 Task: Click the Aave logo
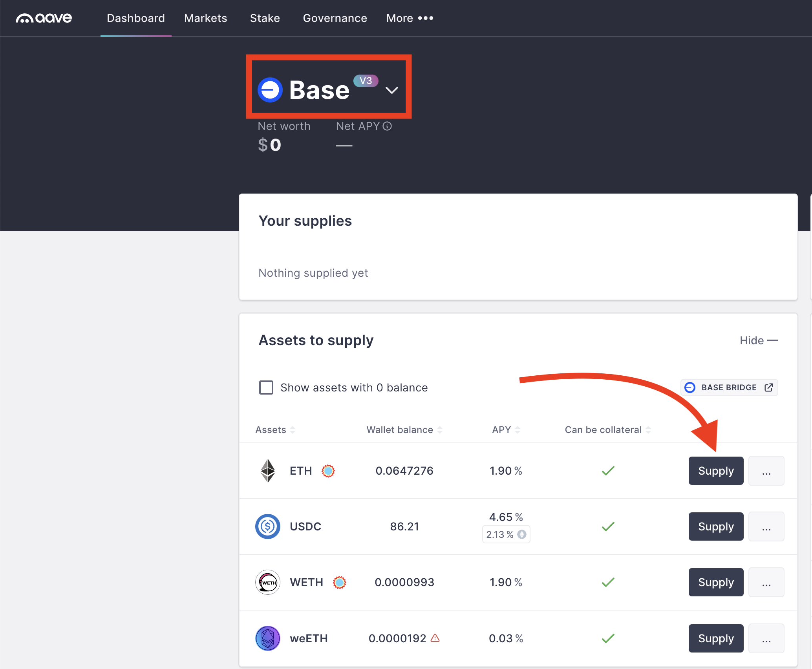pos(44,18)
